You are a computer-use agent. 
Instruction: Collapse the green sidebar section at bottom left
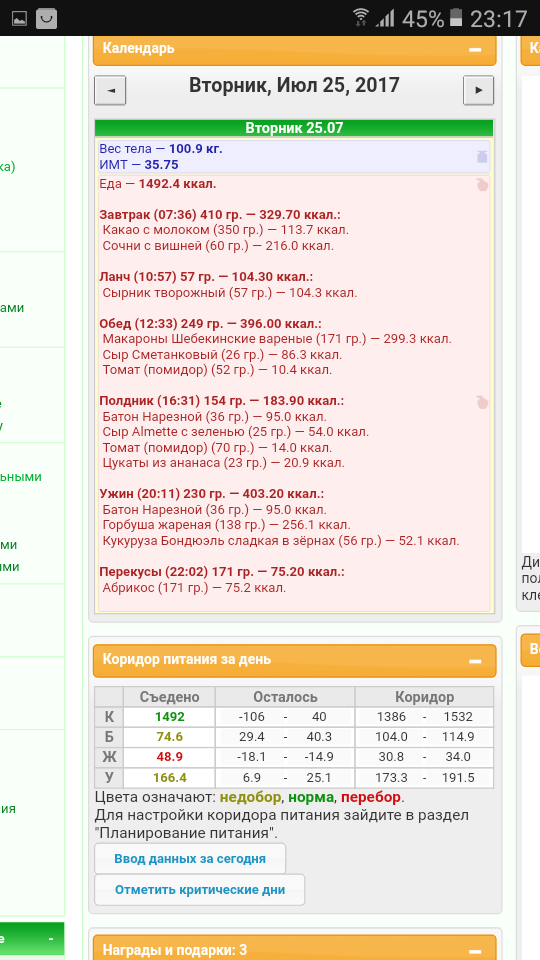[51, 939]
